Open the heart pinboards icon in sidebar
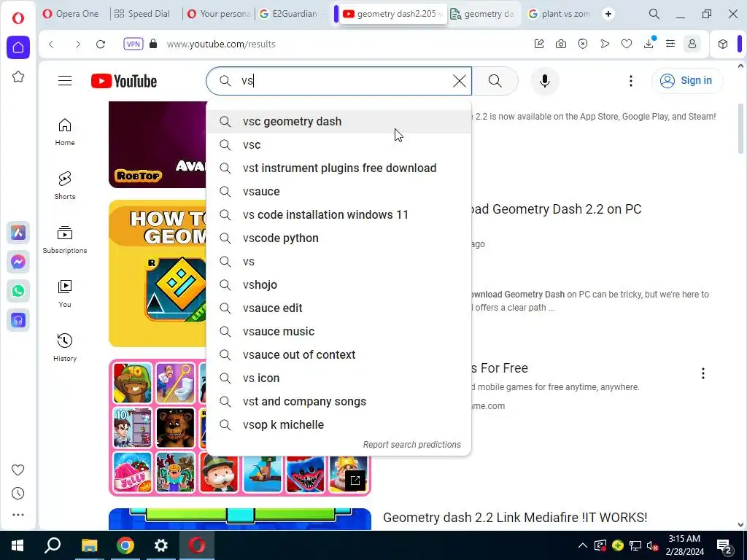Screen dimensions: 747x560 coord(18,470)
